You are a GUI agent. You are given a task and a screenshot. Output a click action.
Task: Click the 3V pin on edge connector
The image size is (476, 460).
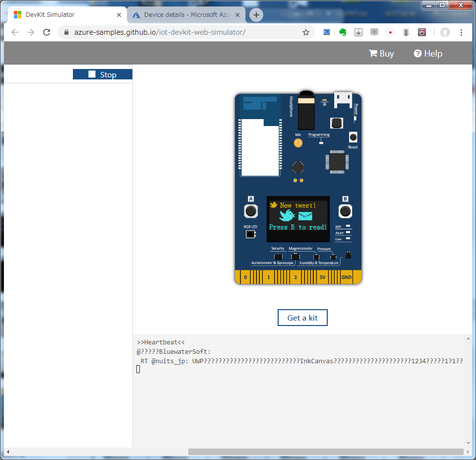pos(322,277)
